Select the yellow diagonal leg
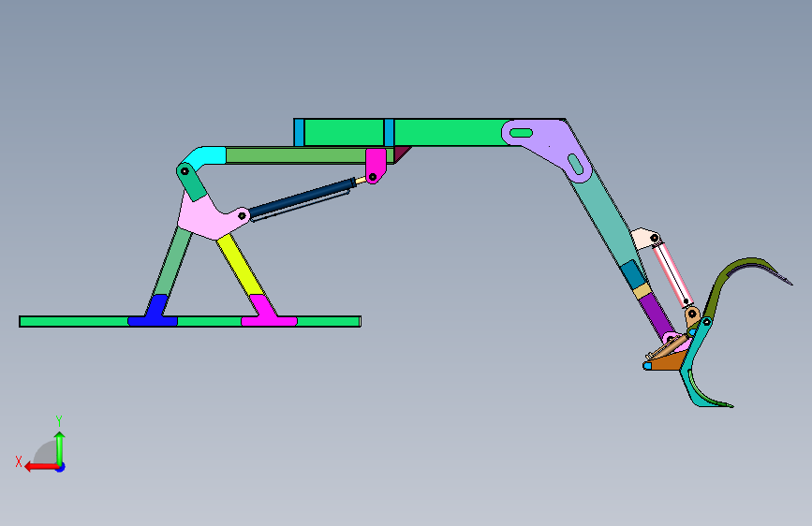 click(241, 265)
